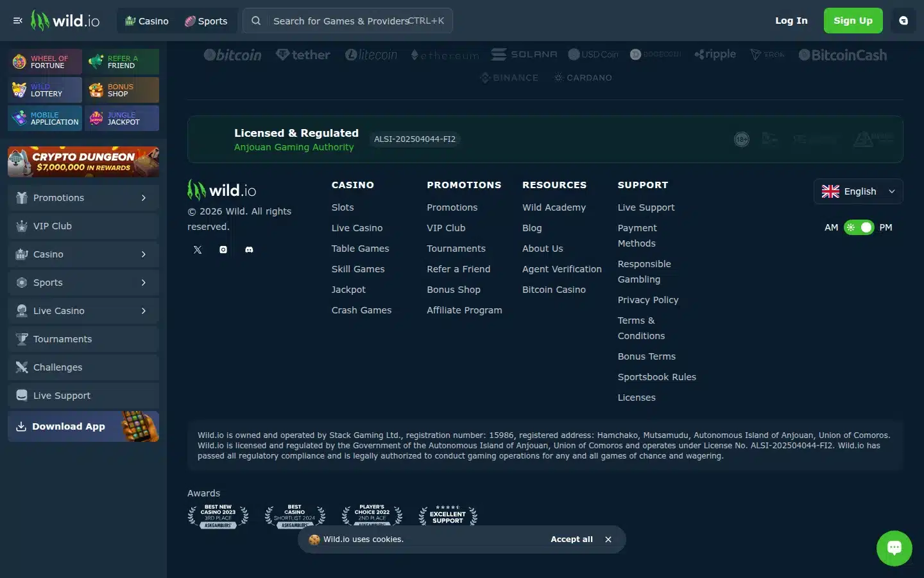Expand the Casino sidebar chevron
Viewport: 924px width, 578px height.
144,254
